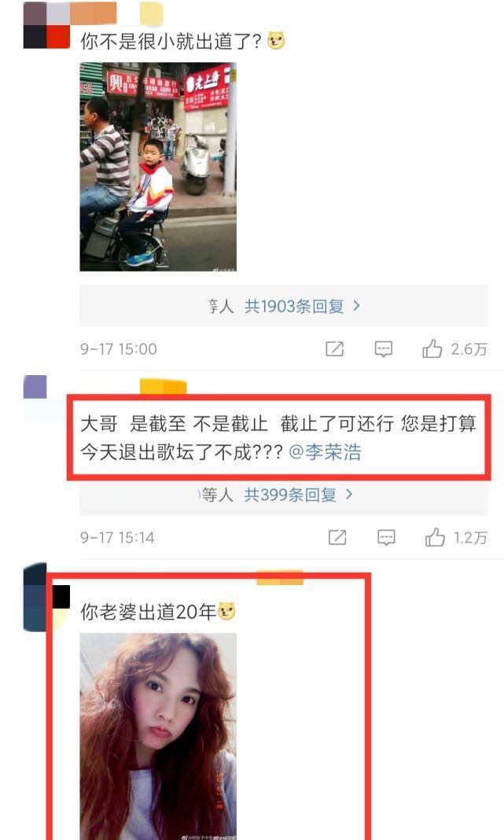The height and width of the screenshot is (840, 504).
Task: Expand the 共1903条回复 replies link
Action: click(294, 307)
